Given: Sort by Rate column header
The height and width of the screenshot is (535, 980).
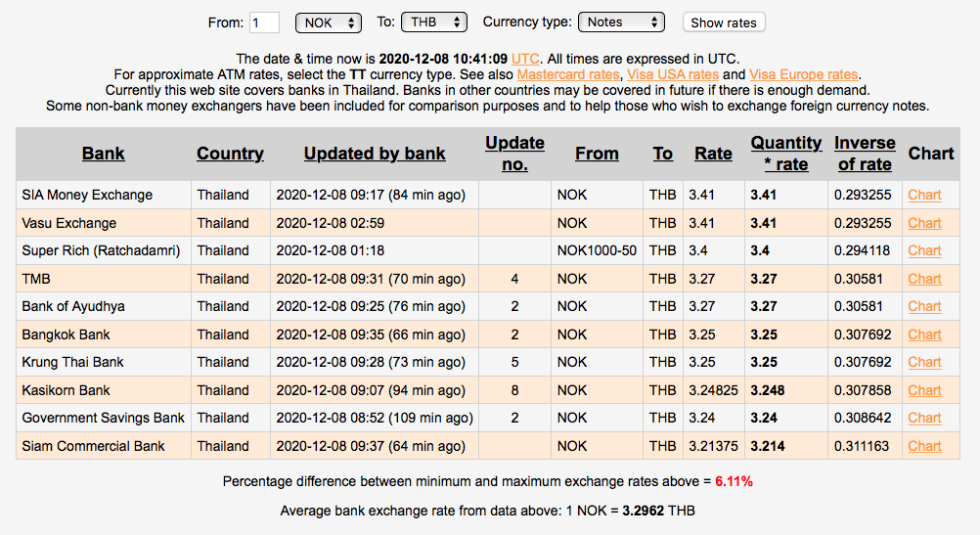Looking at the screenshot, I should 713,154.
